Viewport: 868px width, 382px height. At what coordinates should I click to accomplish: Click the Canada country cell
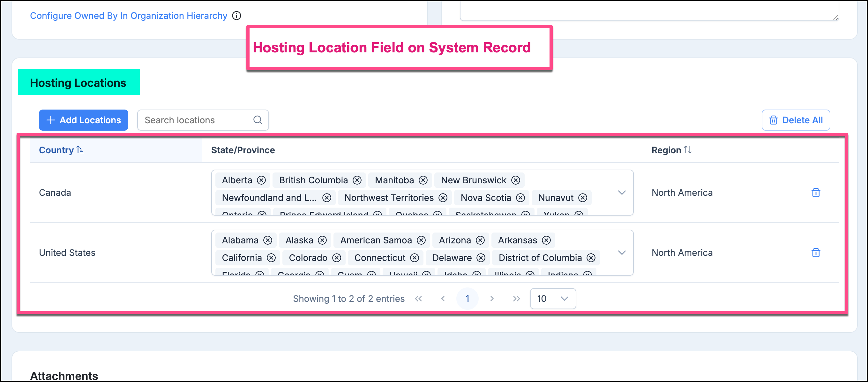pyautogui.click(x=55, y=193)
